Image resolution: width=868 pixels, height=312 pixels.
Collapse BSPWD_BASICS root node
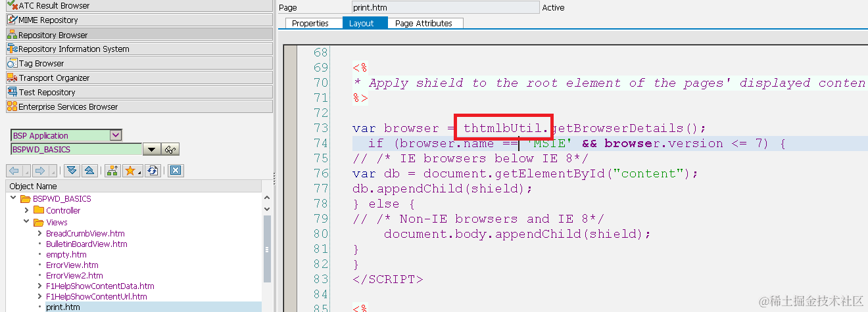13,198
